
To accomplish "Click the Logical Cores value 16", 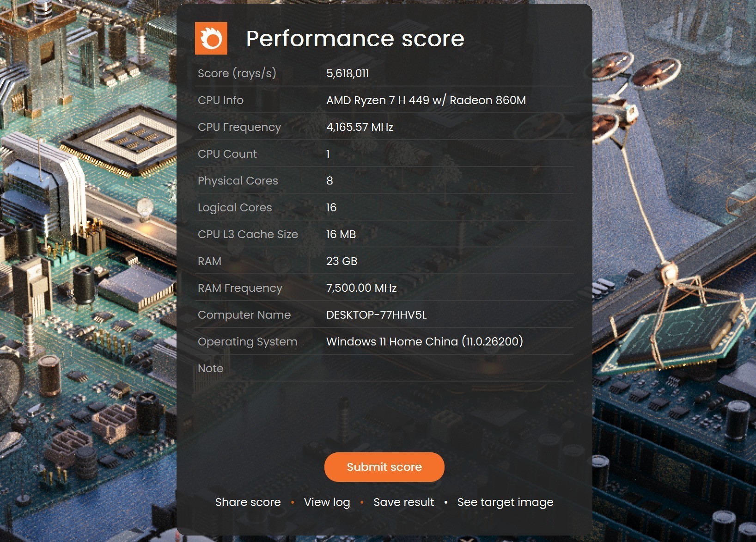I will click(x=331, y=208).
